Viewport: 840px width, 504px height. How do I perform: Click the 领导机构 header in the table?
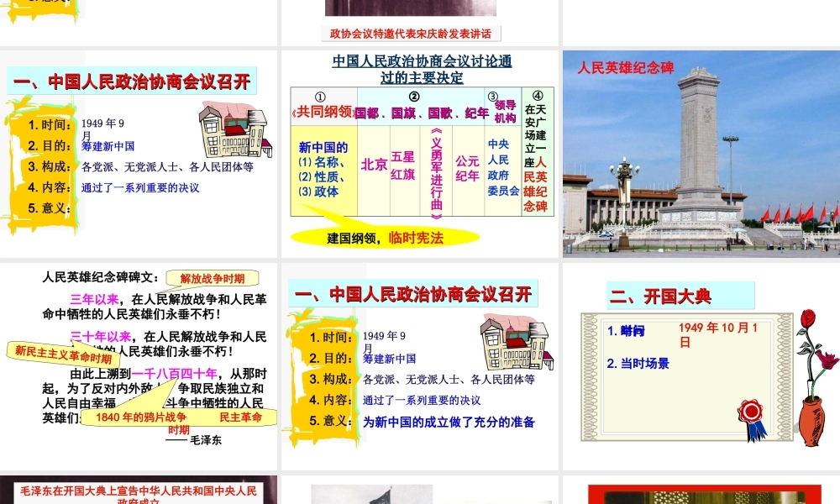tap(505, 112)
